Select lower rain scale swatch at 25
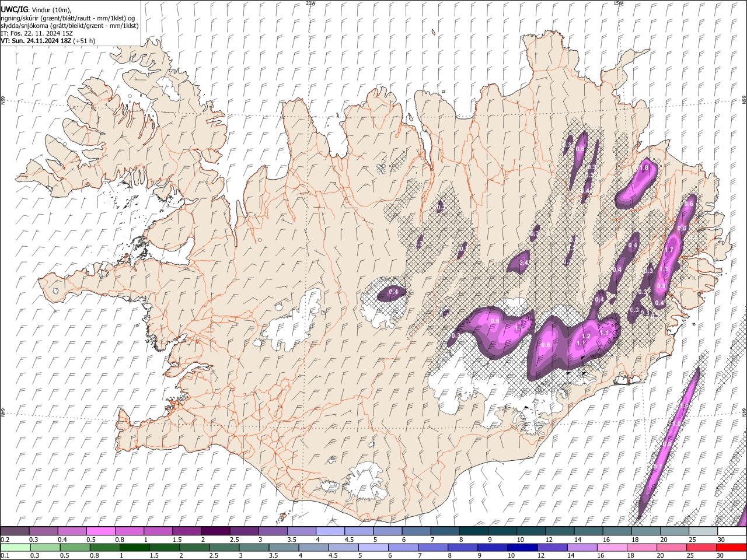 (702, 548)
